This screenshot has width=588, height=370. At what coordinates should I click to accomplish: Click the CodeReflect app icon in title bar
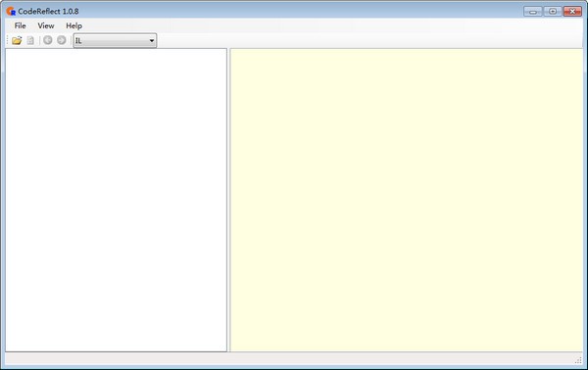(x=11, y=11)
